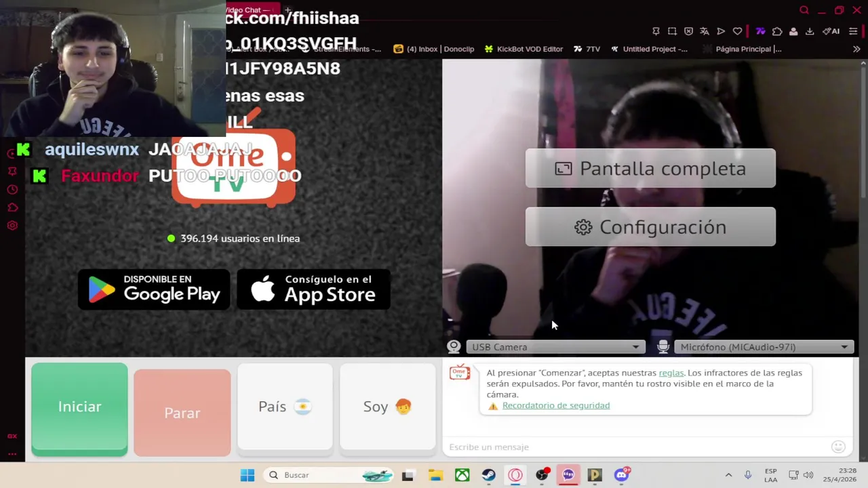Click the ad blocker shield icon

click(x=688, y=31)
